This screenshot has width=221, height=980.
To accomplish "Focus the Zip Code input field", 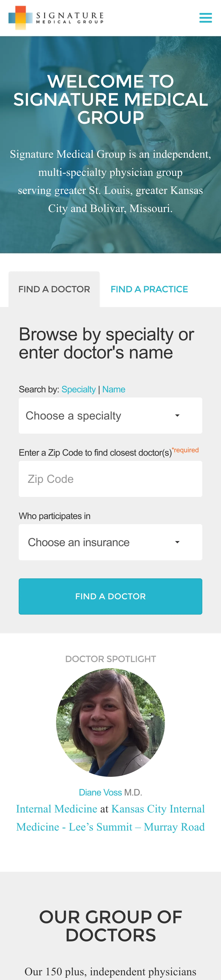I will click(110, 479).
